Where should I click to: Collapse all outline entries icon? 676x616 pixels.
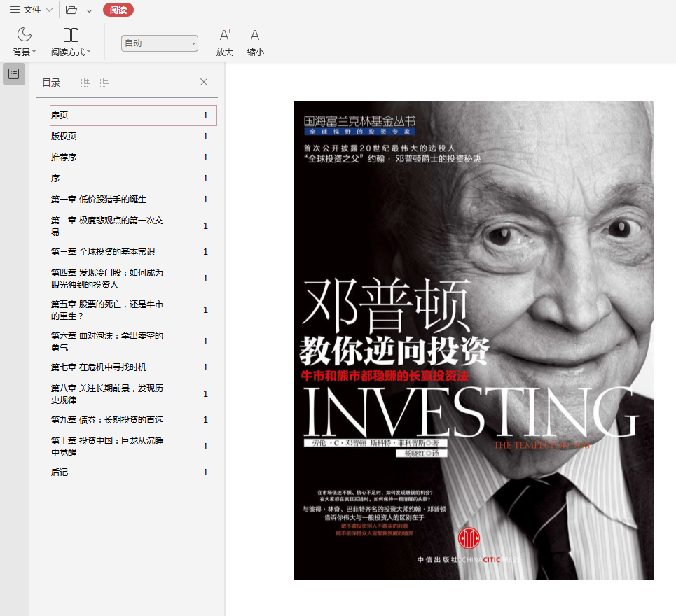point(105,82)
